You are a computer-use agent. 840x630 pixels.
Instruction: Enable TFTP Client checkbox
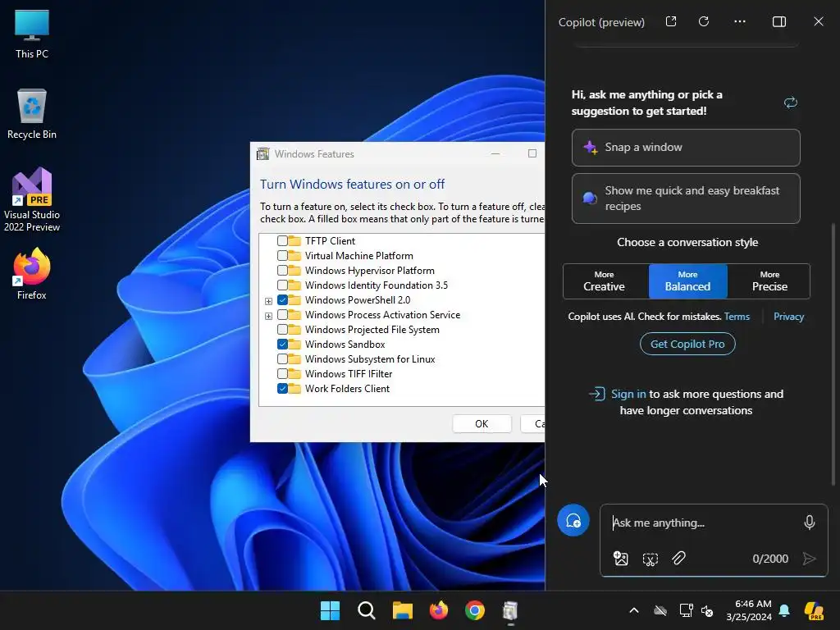pos(282,241)
